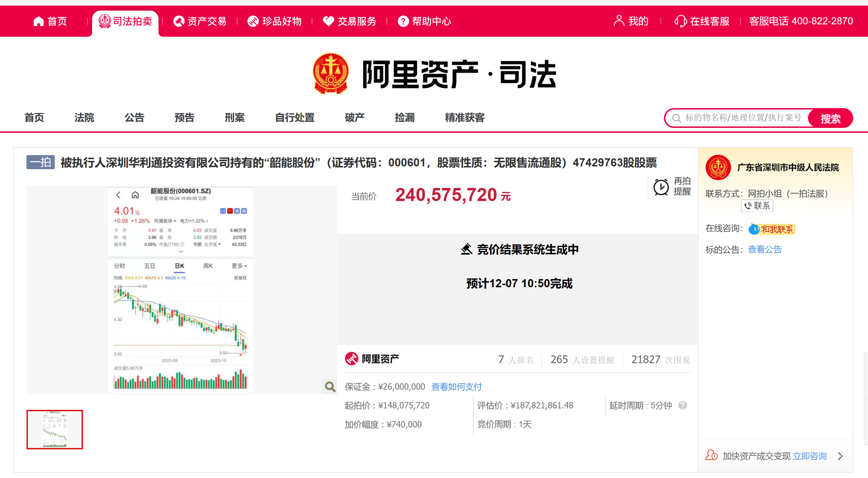
Task: Click the main stock chart image
Action: [x=180, y=290]
